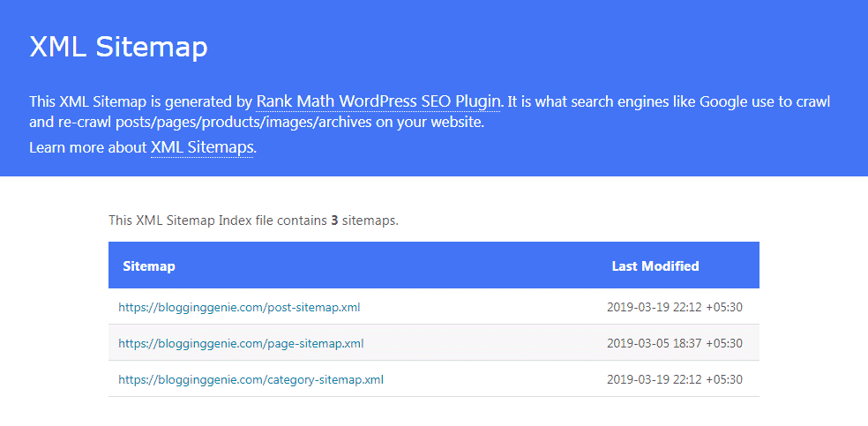Open the Rank Math WordPress SEO Plugin link
868x426 pixels.
tap(378, 101)
